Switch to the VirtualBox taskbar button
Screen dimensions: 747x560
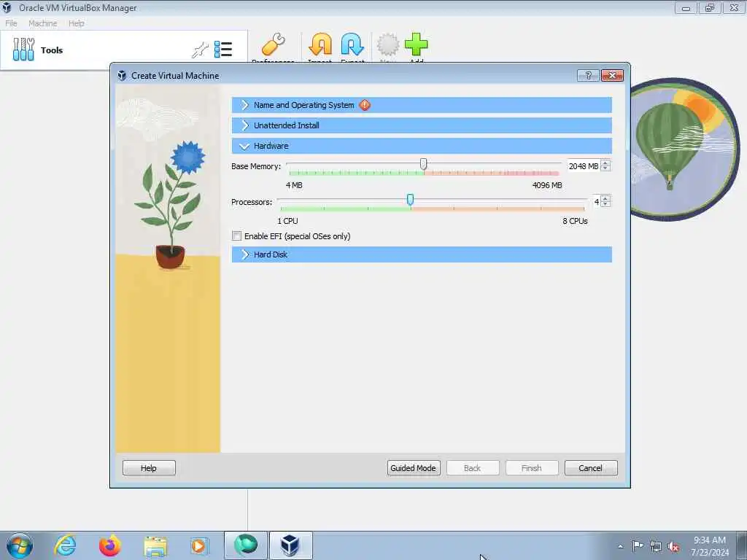pos(290,545)
